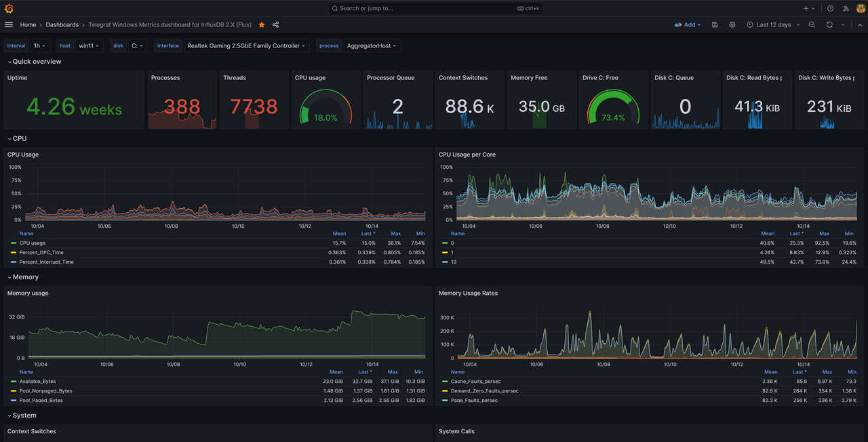Toggle core 10 legend series
The height and width of the screenshot is (442, 868).
click(x=454, y=262)
